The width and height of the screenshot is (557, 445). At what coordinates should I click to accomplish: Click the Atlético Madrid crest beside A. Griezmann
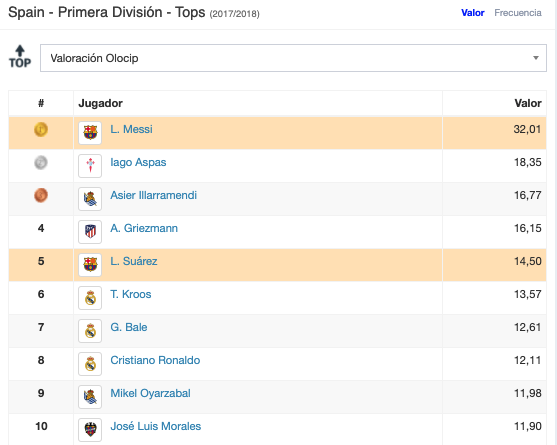pyautogui.click(x=90, y=232)
